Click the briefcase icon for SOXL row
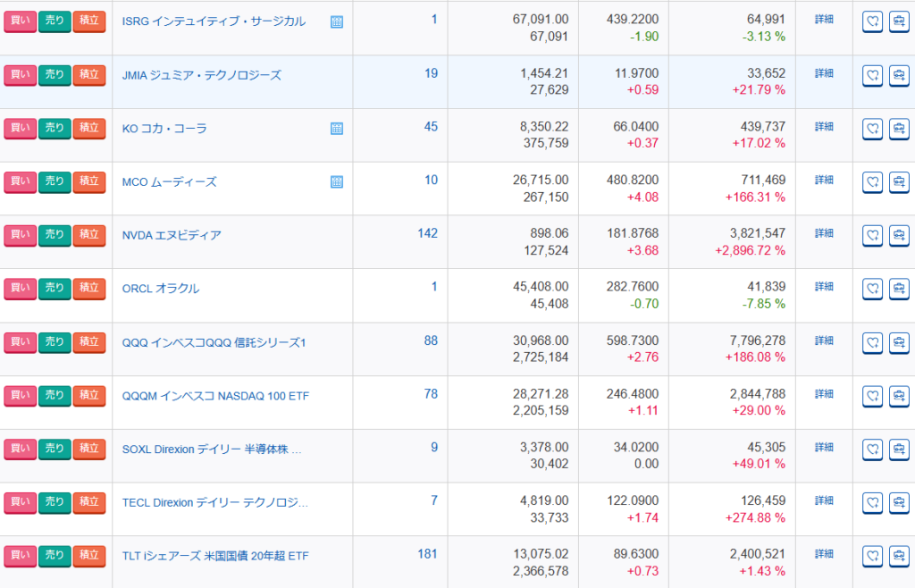This screenshot has width=915, height=588. [899, 449]
